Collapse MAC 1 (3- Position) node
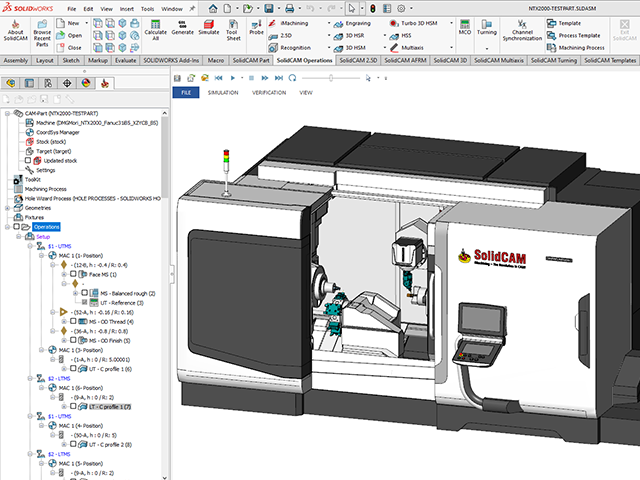This screenshot has width=640, height=480. [42, 350]
